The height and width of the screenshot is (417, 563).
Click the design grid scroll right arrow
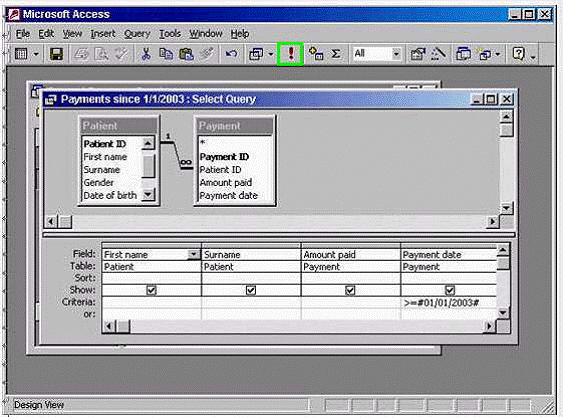(489, 326)
